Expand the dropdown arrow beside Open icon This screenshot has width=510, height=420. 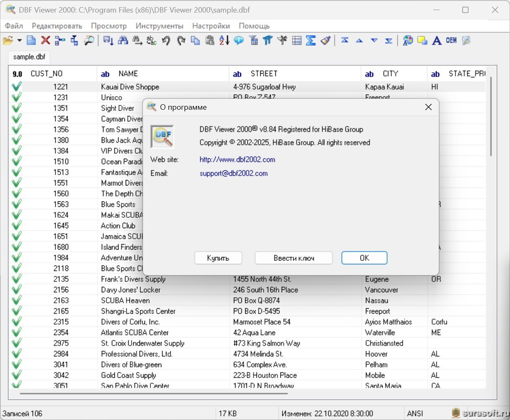tap(19, 40)
